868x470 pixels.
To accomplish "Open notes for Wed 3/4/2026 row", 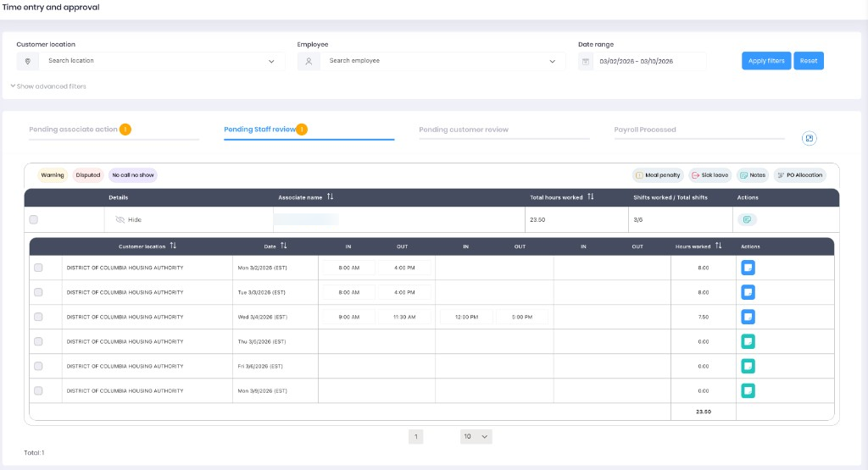I will coord(748,317).
